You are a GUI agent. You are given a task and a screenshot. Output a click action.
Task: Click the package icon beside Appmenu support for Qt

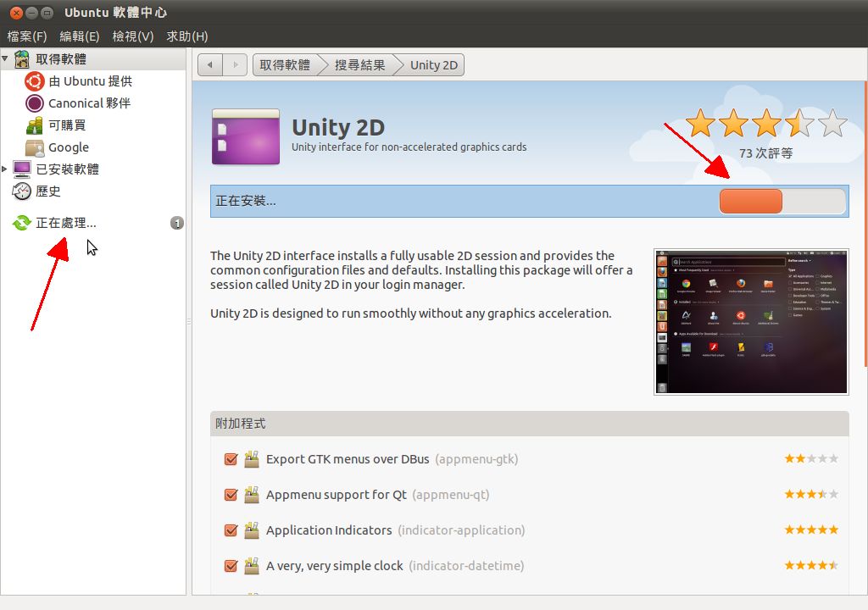251,494
